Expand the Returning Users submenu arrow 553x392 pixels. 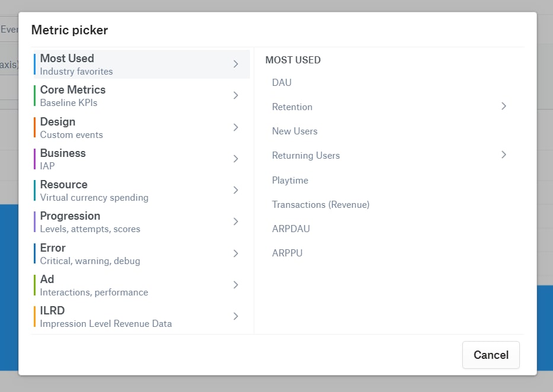pyautogui.click(x=504, y=155)
